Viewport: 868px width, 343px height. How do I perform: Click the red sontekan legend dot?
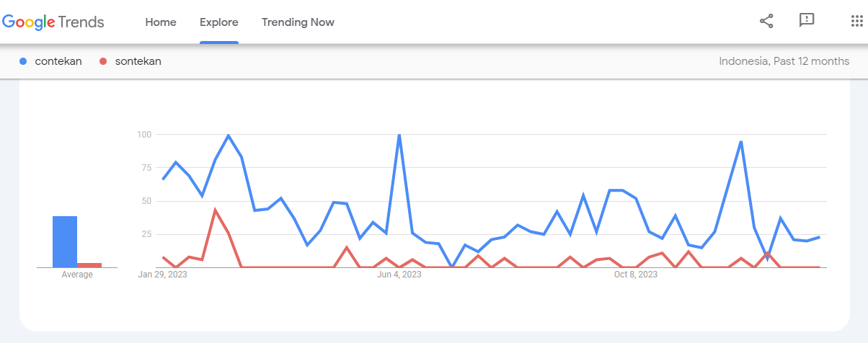[x=103, y=61]
